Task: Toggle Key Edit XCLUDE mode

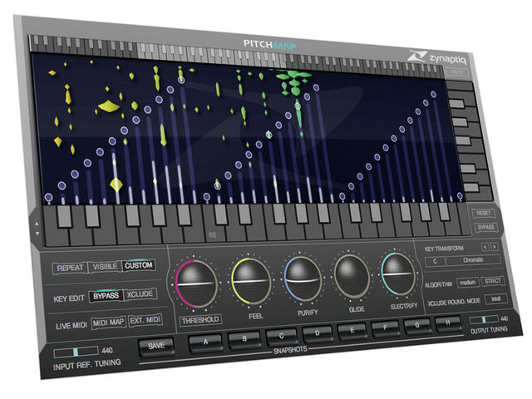Action: click(x=140, y=294)
